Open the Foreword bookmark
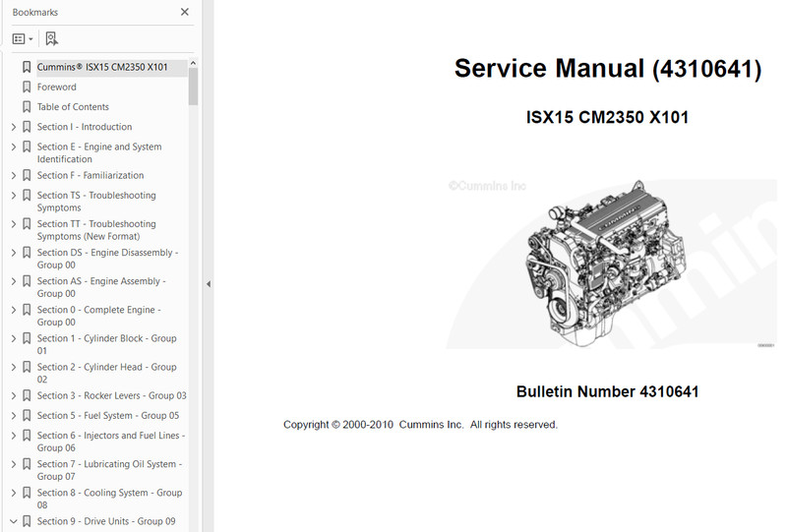 click(57, 87)
